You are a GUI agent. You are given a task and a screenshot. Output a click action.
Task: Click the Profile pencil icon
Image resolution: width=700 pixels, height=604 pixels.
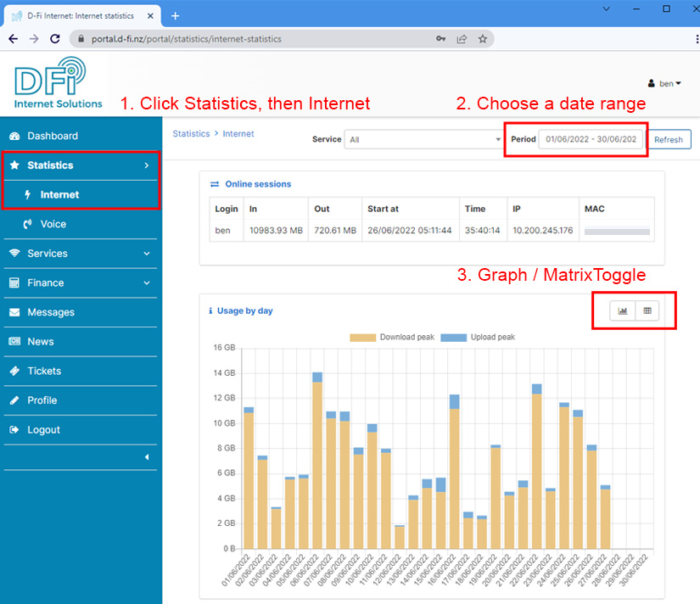14,400
